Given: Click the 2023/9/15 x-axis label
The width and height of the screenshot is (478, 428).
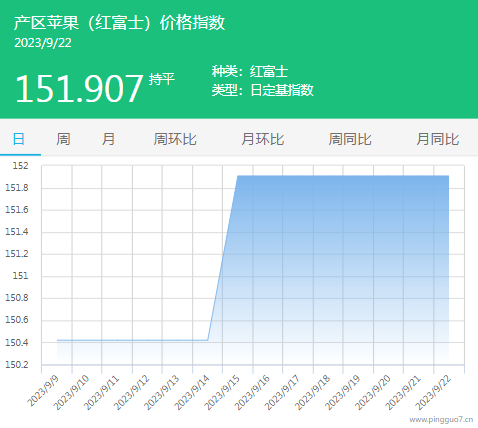Looking at the screenshot, I should (x=222, y=392).
